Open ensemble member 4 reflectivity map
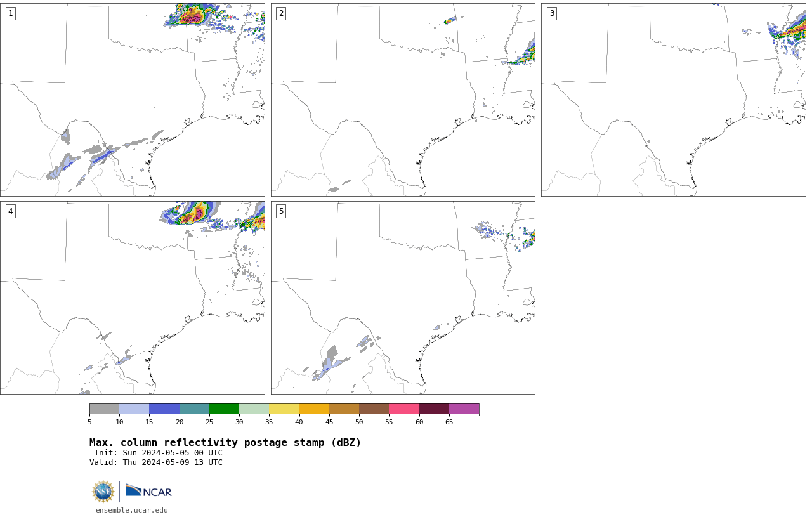The image size is (812, 517). [132, 298]
